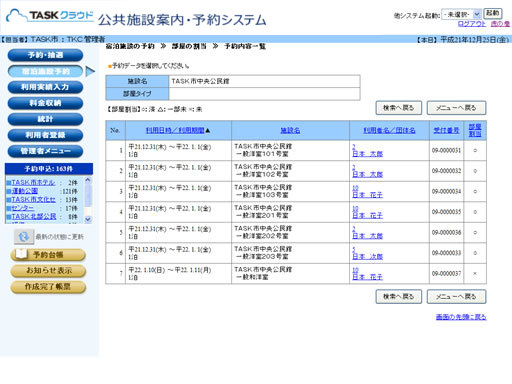Click receipt number 09-0000034
The height and width of the screenshot is (384, 512).
(446, 192)
